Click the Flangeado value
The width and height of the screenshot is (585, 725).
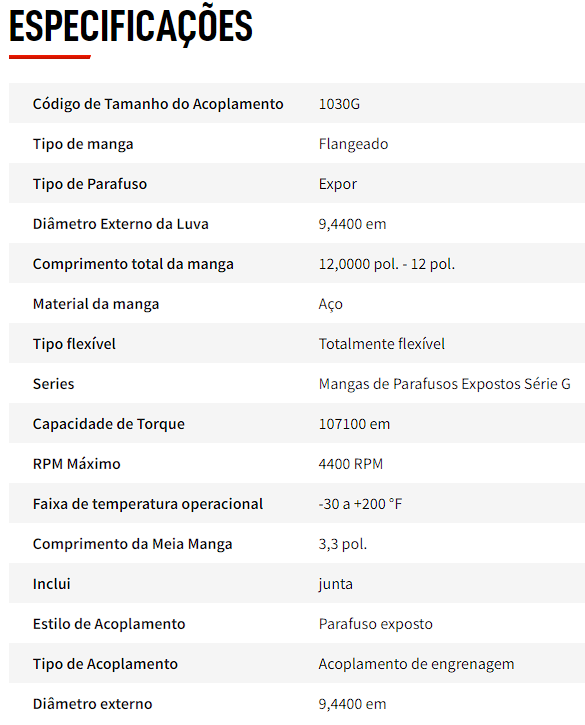(353, 144)
